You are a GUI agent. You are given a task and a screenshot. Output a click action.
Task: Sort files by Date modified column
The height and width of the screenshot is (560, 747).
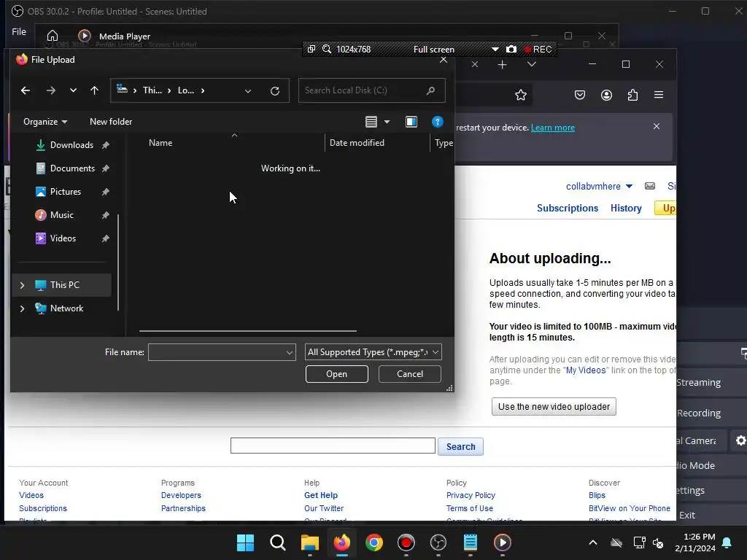click(357, 143)
